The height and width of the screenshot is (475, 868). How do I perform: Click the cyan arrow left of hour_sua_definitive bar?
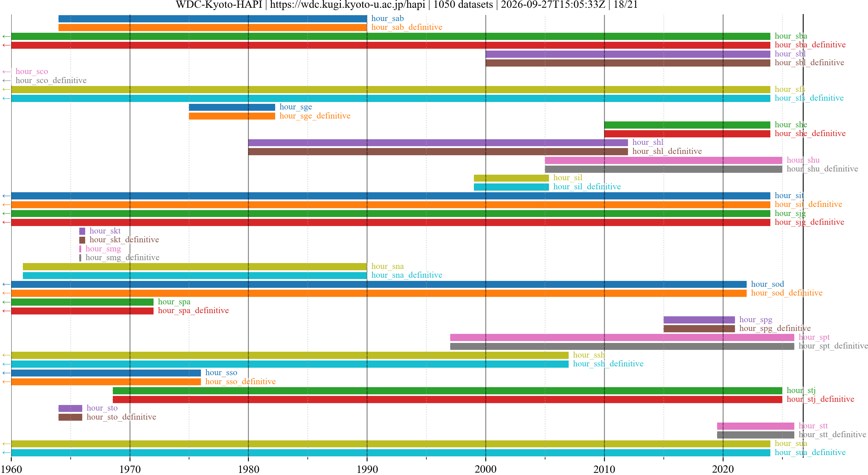click(6, 453)
